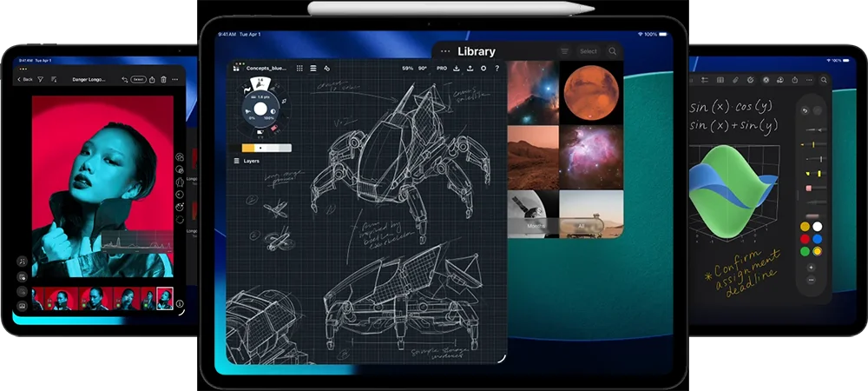Expand more options at bottom of pen palette
The width and height of the screenshot is (868, 391).
pos(811,280)
